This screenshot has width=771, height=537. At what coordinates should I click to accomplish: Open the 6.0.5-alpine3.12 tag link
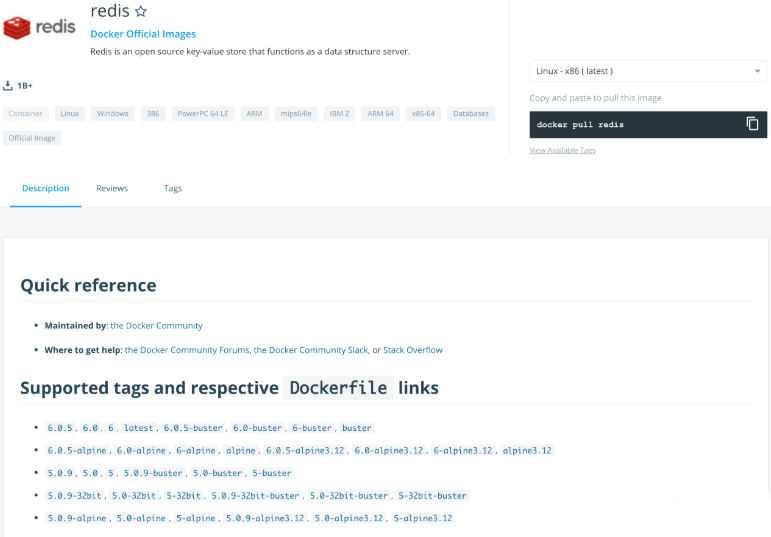305,450
